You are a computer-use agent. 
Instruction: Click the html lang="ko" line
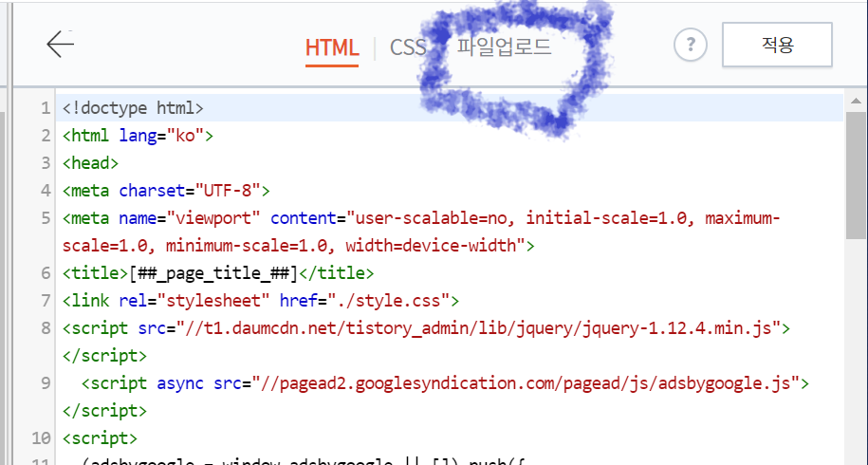point(138,136)
